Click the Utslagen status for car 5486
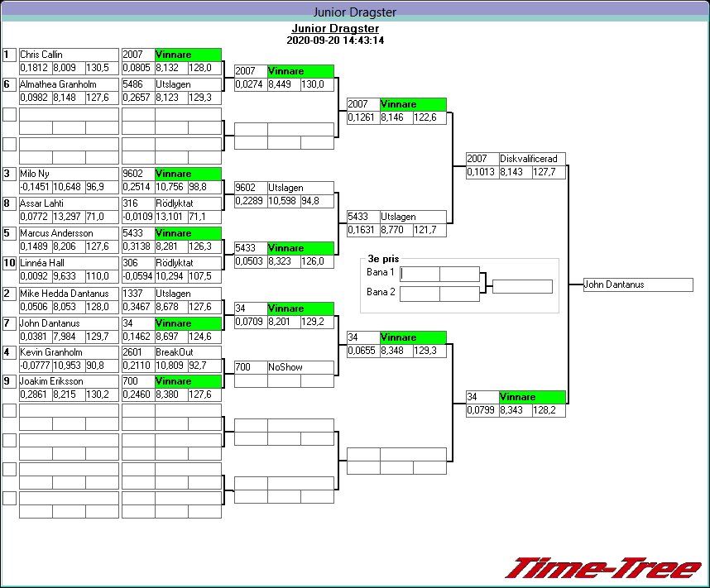 click(188, 84)
